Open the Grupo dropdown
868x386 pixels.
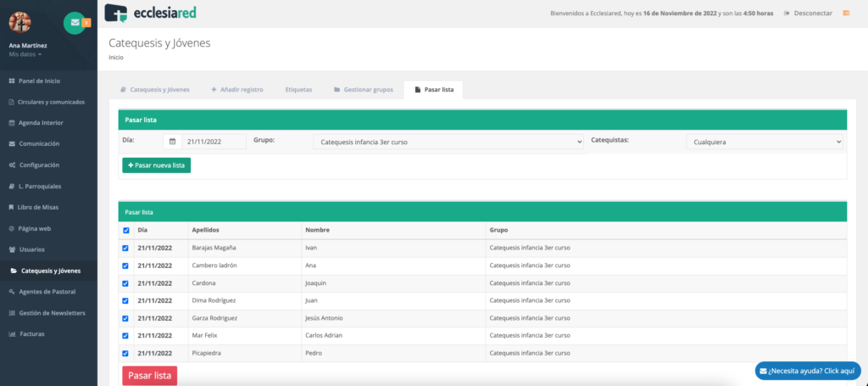[x=448, y=142]
